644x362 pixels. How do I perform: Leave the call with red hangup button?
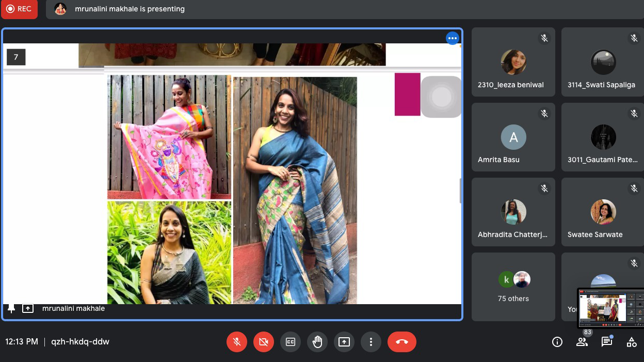point(401,342)
